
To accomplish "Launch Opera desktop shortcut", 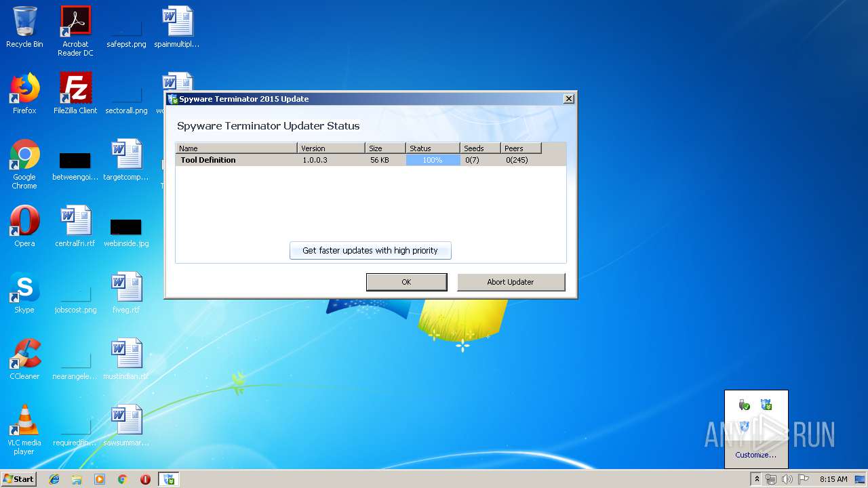I will [24, 226].
